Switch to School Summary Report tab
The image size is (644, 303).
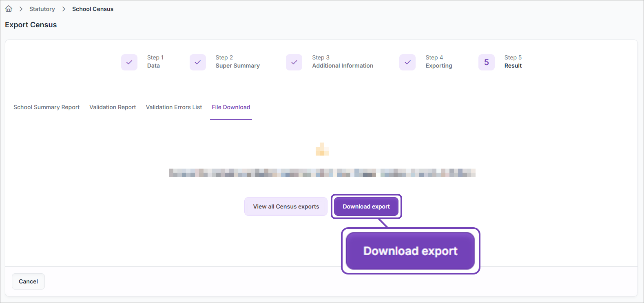tap(46, 107)
